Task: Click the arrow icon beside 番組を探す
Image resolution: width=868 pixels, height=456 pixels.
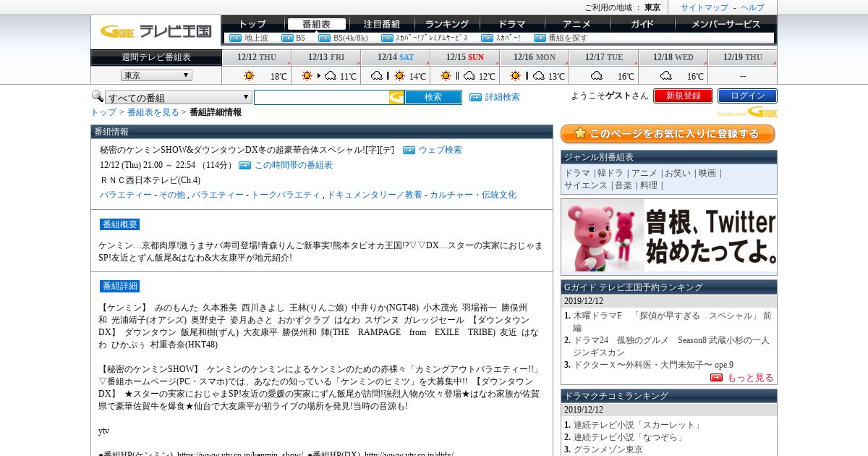Action: 540,38
